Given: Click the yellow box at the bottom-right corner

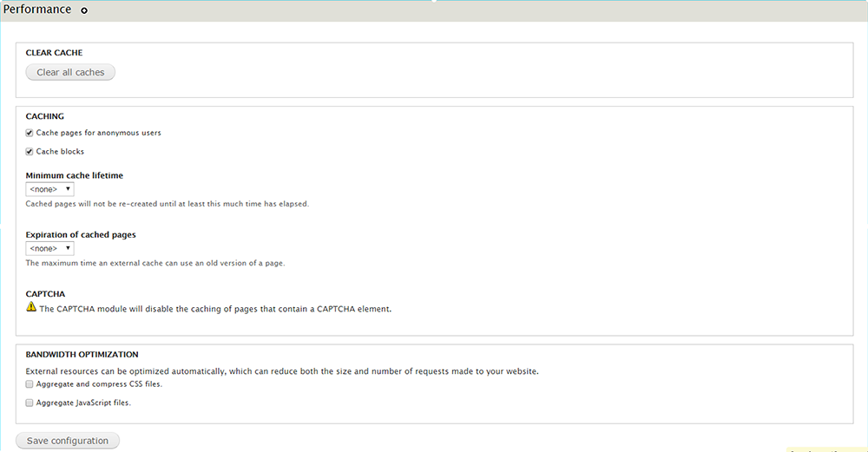Looking at the screenshot, I should pos(825,449).
